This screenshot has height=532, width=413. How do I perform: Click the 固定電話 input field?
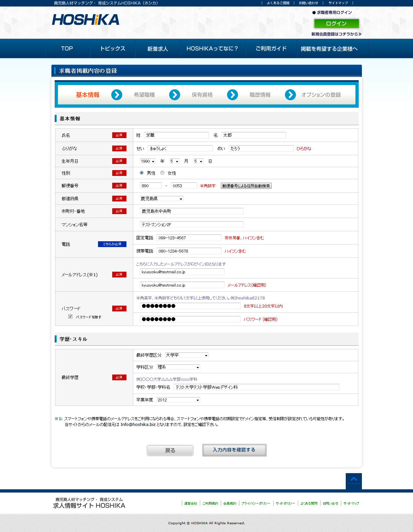[189, 238]
